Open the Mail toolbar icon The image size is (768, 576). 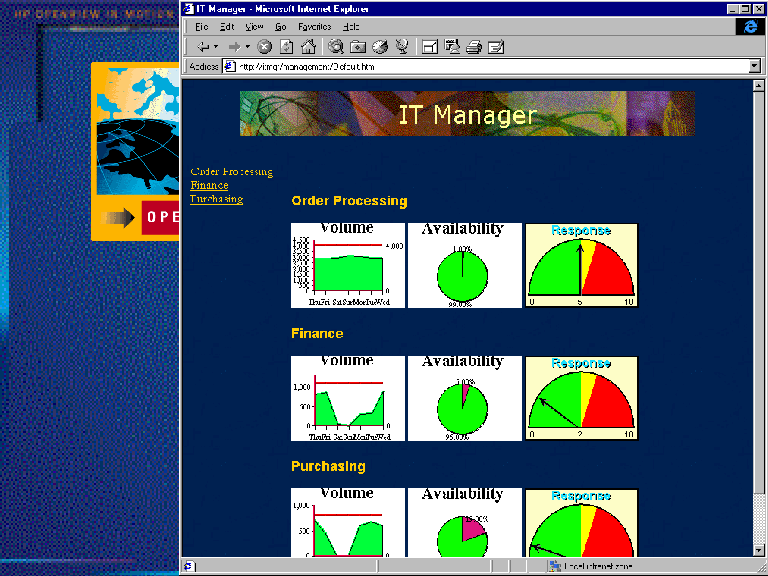click(452, 46)
